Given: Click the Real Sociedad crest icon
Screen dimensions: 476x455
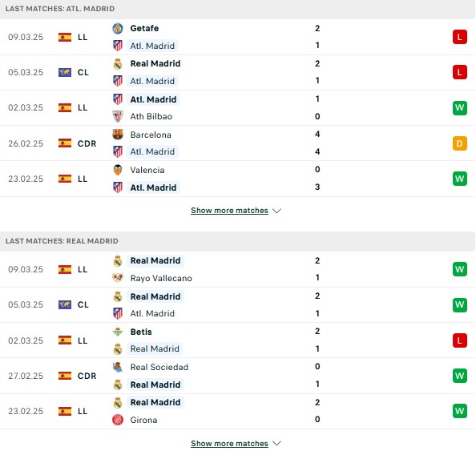Looking at the screenshot, I should (x=118, y=367).
